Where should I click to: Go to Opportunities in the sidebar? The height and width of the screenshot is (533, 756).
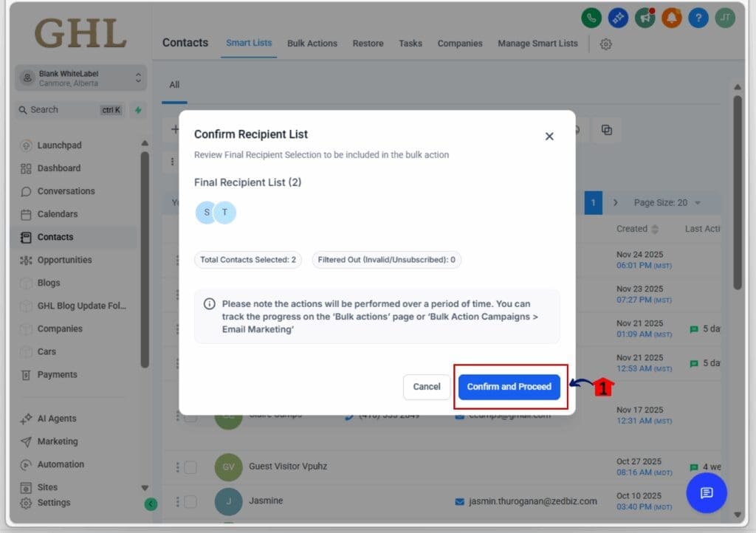[65, 260]
